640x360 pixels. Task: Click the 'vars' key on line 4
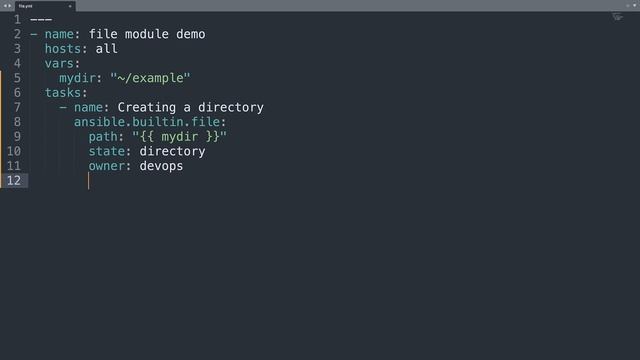tap(59, 63)
